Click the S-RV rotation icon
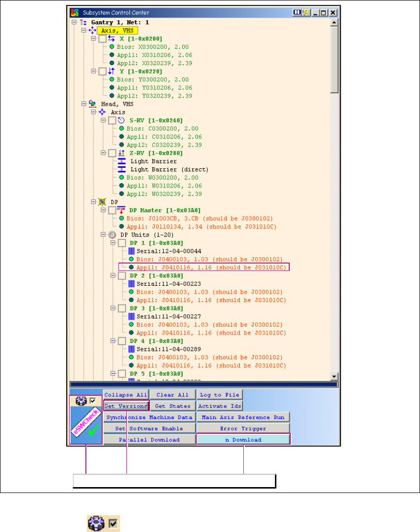420x532 pixels. point(121,120)
